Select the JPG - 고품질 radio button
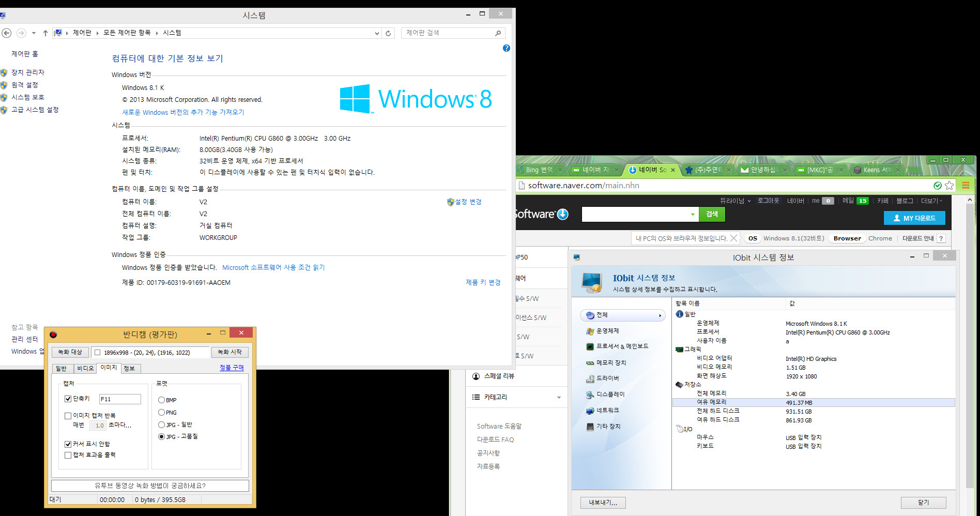Image resolution: width=980 pixels, height=516 pixels. tap(162, 436)
